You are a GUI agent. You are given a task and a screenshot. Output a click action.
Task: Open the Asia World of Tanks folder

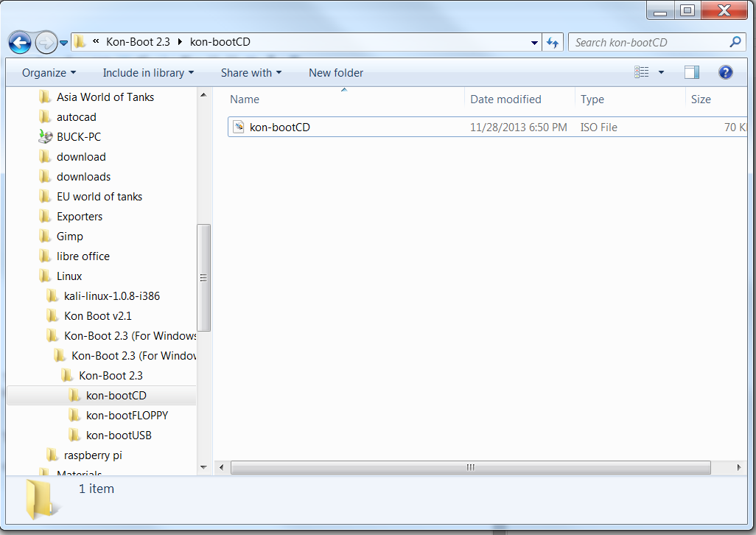[x=105, y=97]
